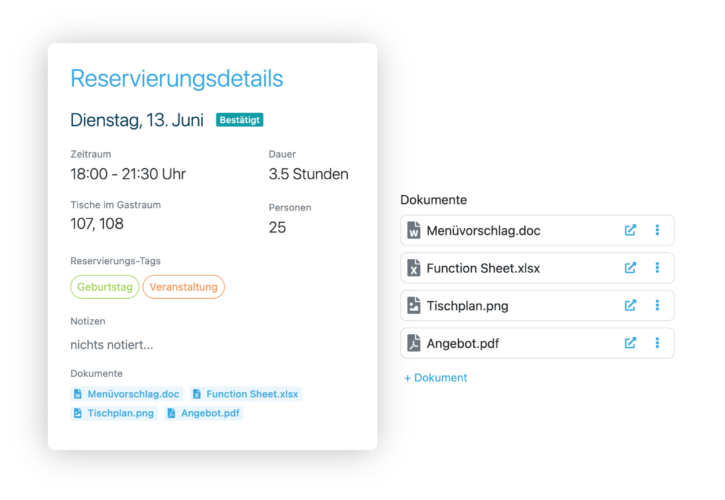
Task: Open the kebab menu for Angebot.pdf
Action: coord(657,343)
